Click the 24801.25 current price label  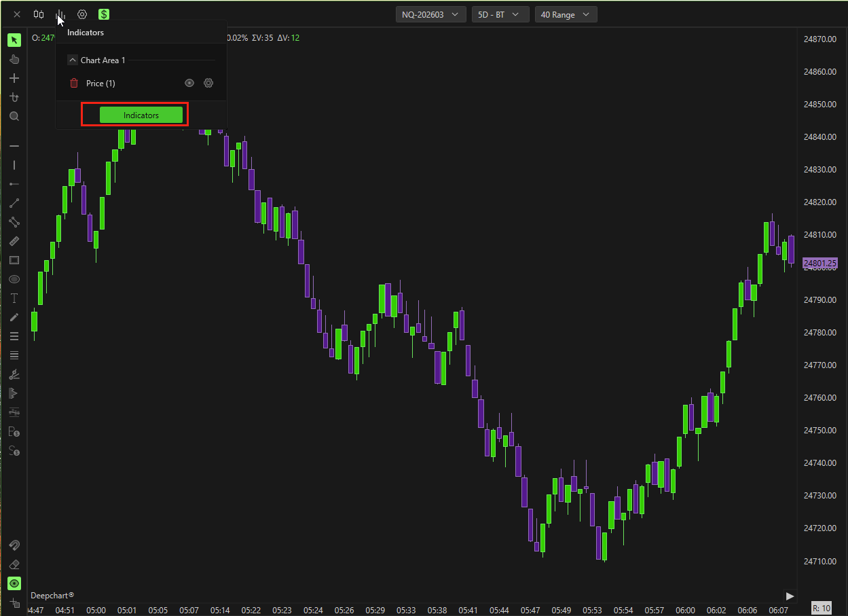(819, 263)
